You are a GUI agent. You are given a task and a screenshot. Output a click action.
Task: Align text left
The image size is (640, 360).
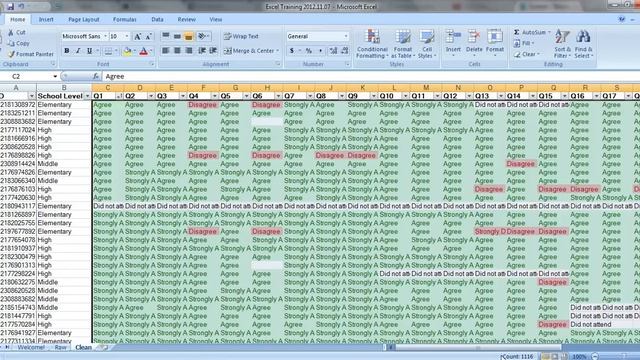coord(166,51)
